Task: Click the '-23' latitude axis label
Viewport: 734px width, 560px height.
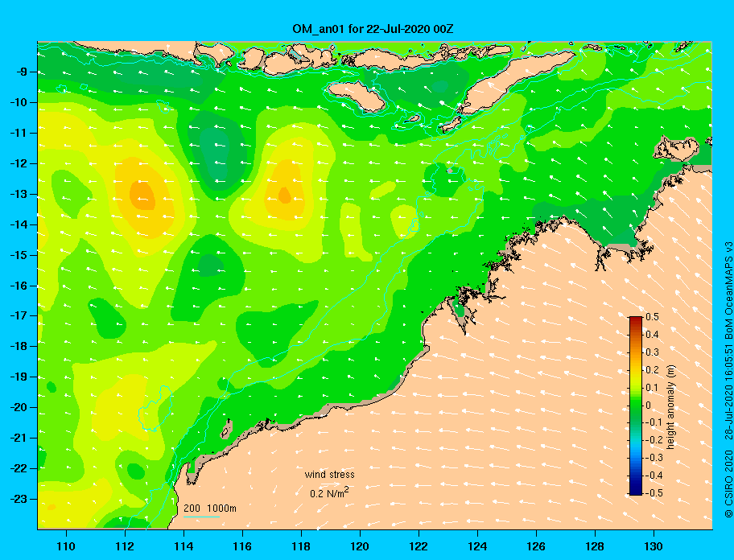Action: (x=19, y=499)
